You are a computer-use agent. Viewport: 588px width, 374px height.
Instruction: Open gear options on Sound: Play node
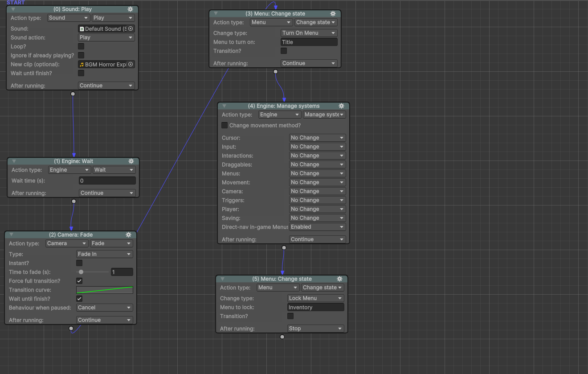130,9
